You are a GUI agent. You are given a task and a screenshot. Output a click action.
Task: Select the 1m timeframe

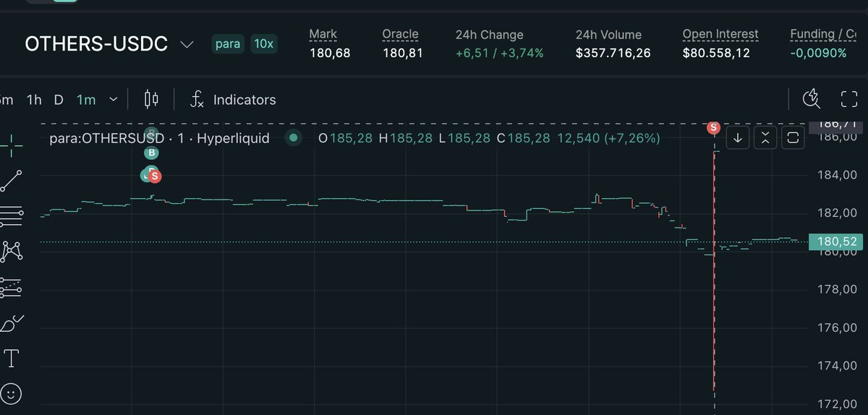click(x=86, y=100)
